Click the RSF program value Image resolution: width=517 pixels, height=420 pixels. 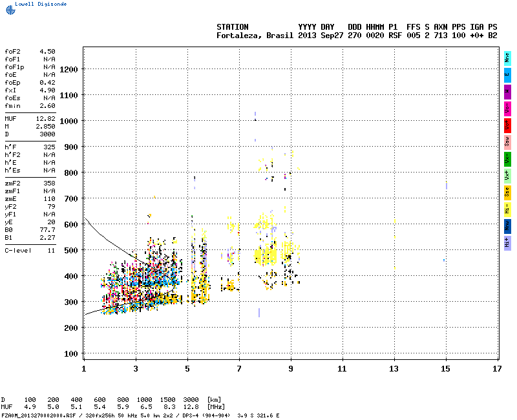[x=396, y=36]
